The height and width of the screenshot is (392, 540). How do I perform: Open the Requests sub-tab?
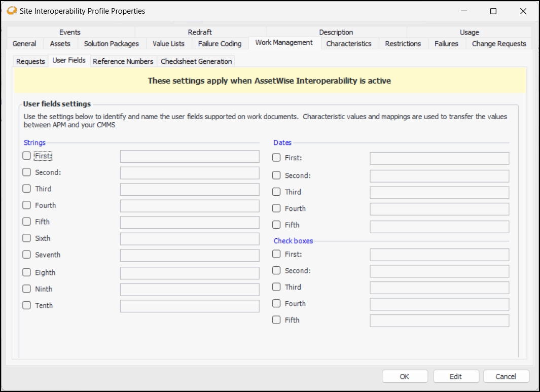30,61
